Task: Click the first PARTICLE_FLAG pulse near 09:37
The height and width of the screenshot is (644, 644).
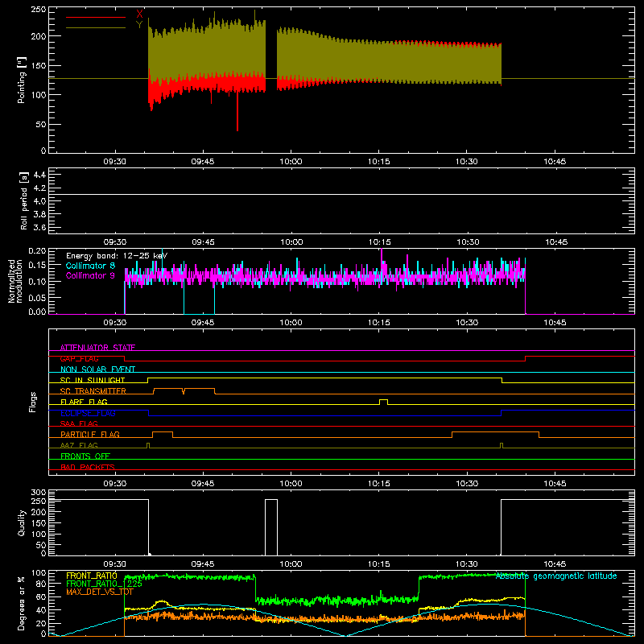Action: pos(163,435)
